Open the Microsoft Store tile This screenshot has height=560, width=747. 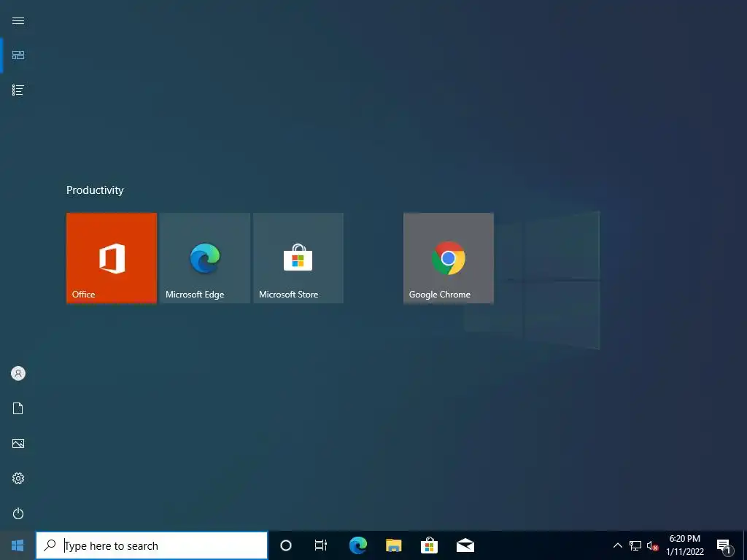pyautogui.click(x=298, y=258)
